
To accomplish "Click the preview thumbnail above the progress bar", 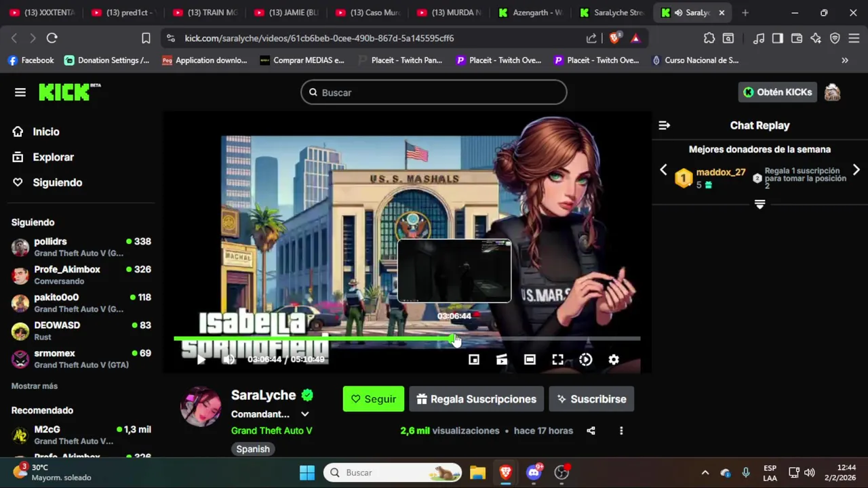I will (454, 270).
